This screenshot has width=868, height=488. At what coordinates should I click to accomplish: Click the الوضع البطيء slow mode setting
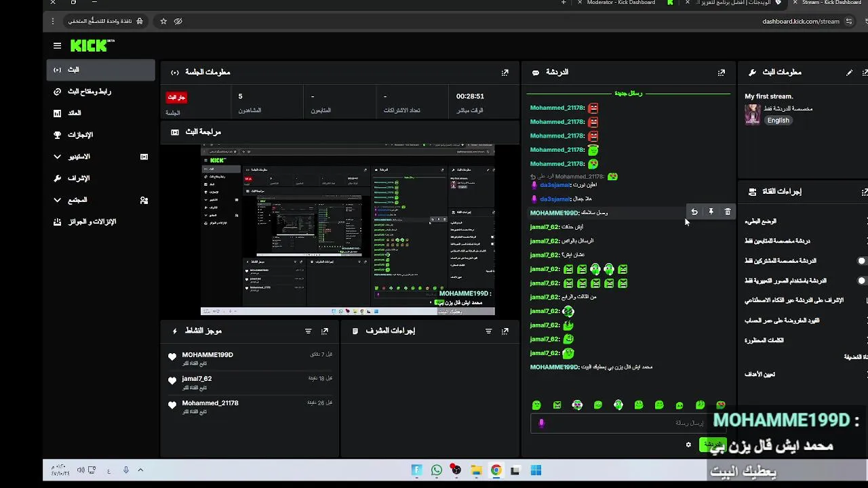coord(760,221)
